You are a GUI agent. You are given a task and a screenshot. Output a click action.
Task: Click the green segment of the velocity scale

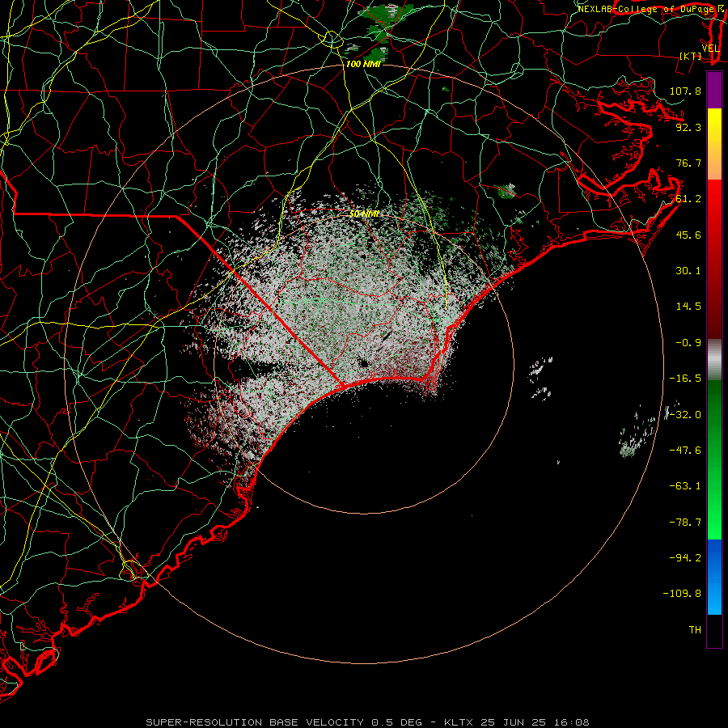point(714,459)
